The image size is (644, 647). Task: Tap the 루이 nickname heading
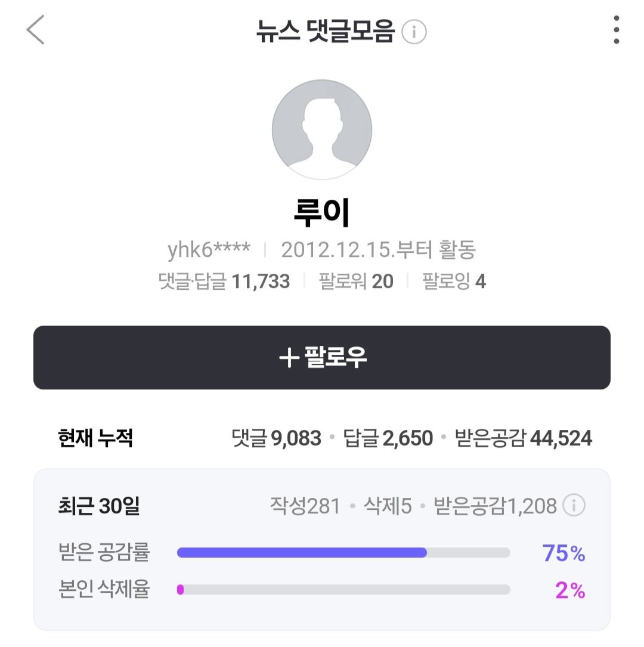322,213
